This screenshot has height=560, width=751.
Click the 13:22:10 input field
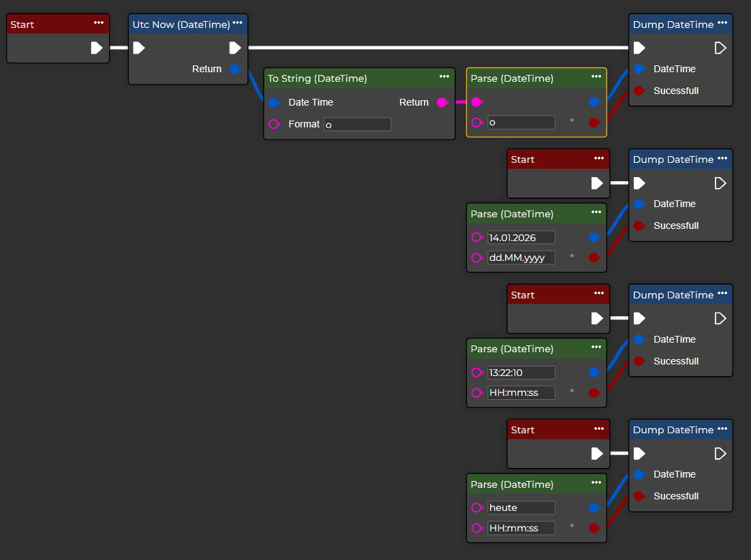(x=521, y=372)
